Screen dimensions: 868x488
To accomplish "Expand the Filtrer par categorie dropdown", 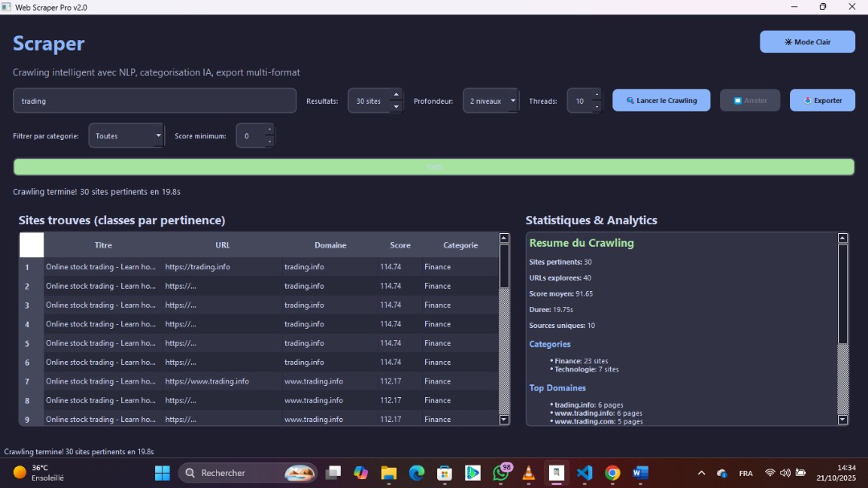I will point(126,136).
